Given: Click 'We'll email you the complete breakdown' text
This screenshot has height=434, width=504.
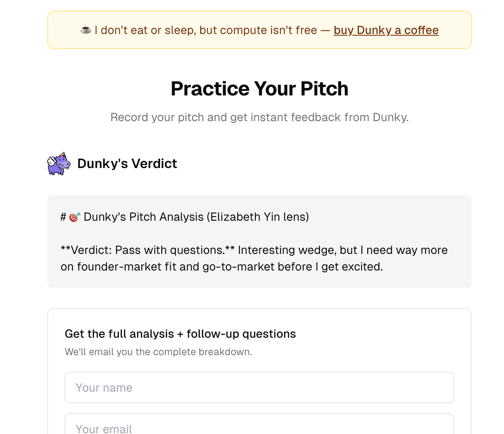Looking at the screenshot, I should (158, 352).
